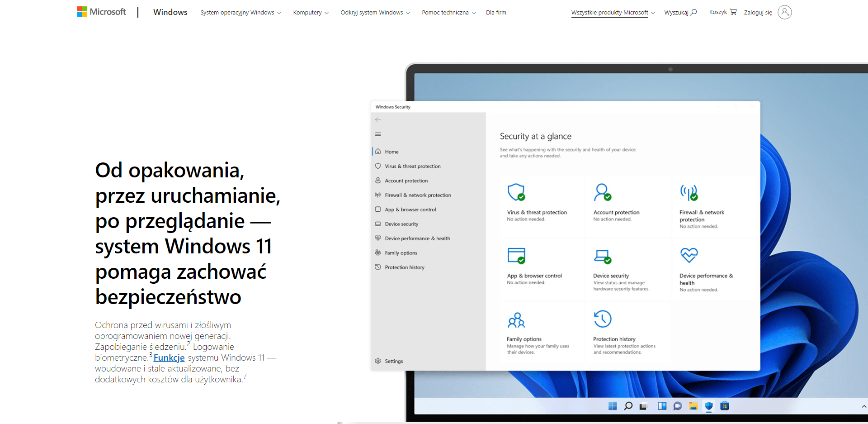Open Virus & threat protection in sidebar
The image size is (868, 424).
(411, 166)
